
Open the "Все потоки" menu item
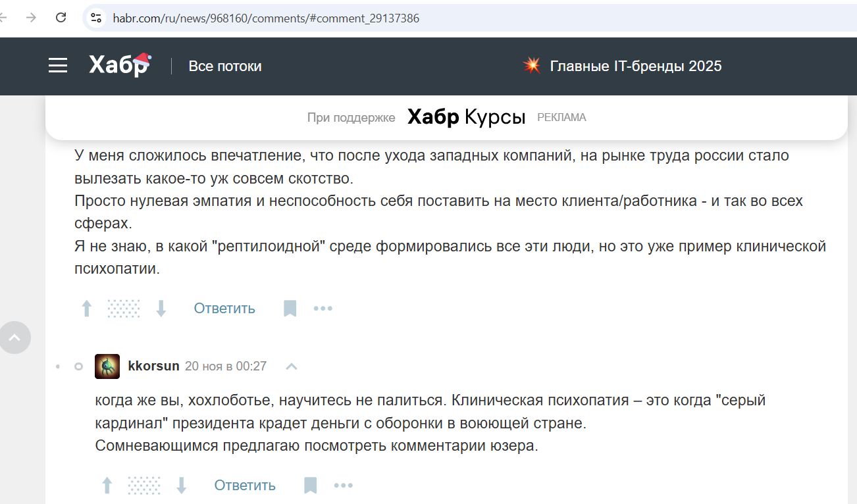pyautogui.click(x=224, y=66)
